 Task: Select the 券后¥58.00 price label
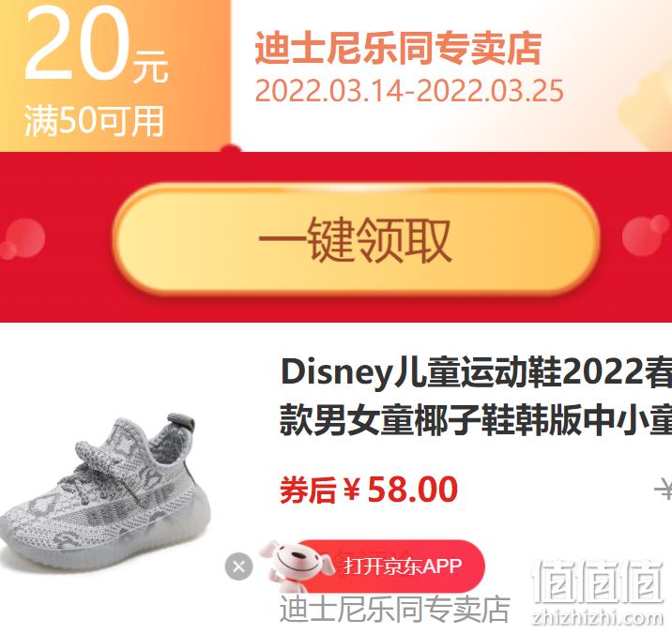pos(369,490)
